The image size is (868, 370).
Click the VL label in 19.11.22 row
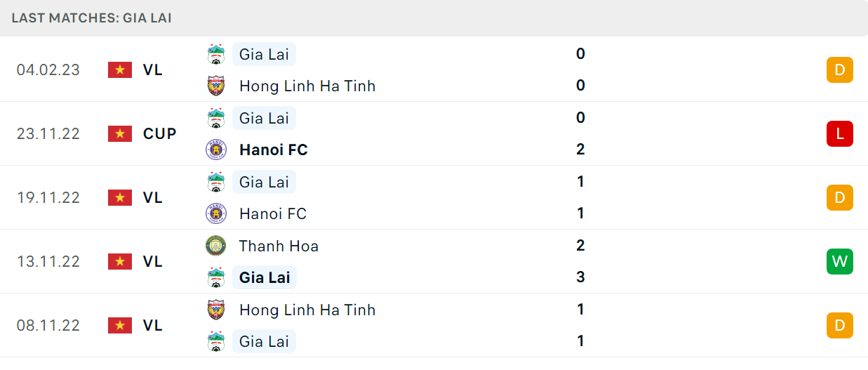(153, 198)
